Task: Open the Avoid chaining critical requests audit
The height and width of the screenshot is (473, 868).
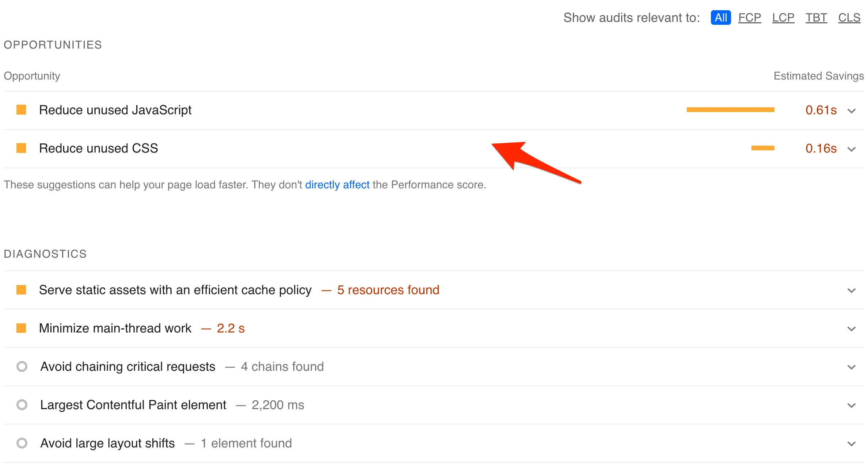Action: pos(128,366)
